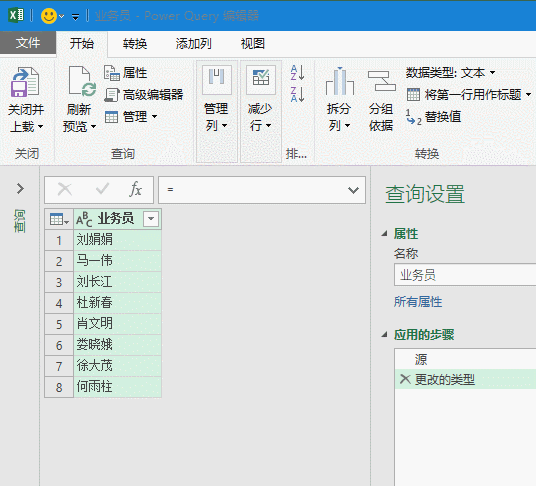
Task: Select the cell 刘长江
Action: (x=117, y=282)
